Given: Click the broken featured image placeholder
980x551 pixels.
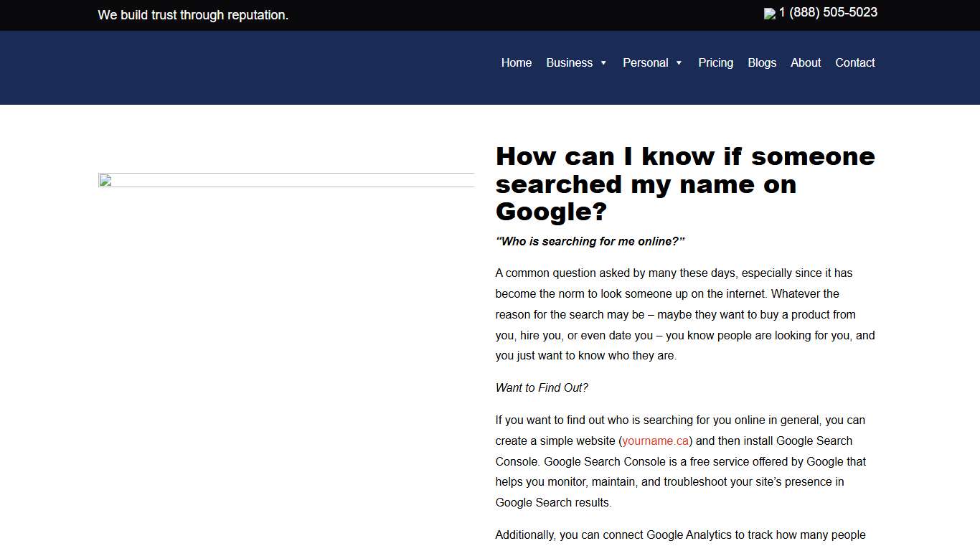Looking at the screenshot, I should [106, 182].
